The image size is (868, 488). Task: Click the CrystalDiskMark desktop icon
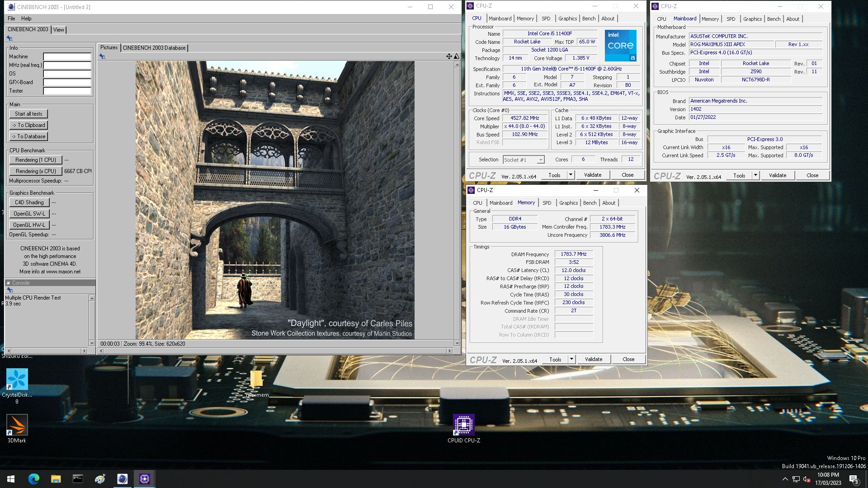[17, 380]
